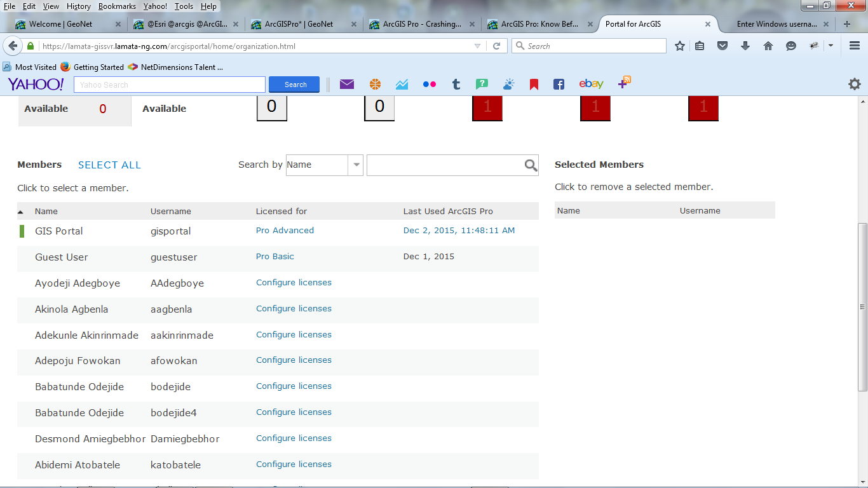Open the History menu

79,6
